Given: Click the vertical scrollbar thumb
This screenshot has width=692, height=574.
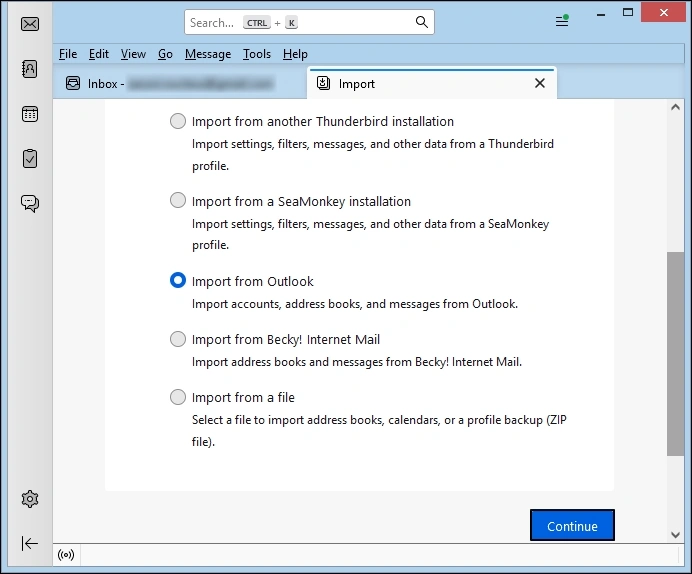Looking at the screenshot, I should (675, 354).
